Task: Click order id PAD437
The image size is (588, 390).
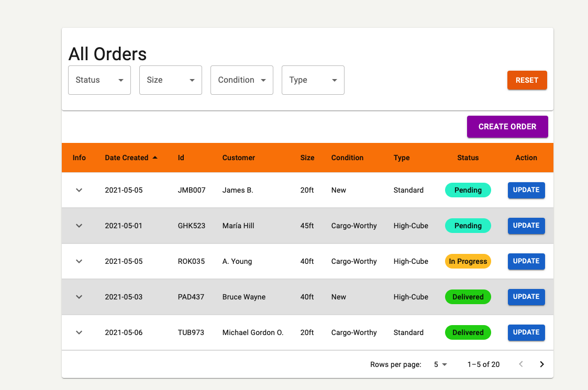Action: click(x=191, y=297)
